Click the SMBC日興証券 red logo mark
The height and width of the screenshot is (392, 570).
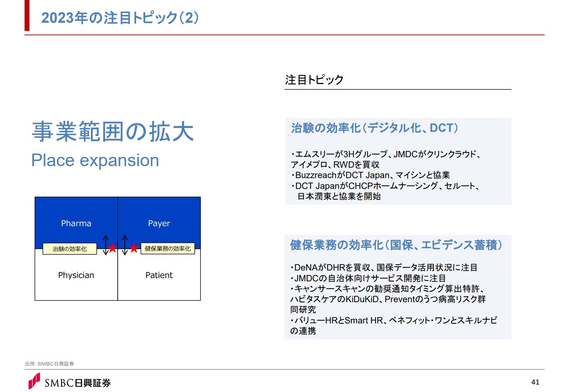34,381
